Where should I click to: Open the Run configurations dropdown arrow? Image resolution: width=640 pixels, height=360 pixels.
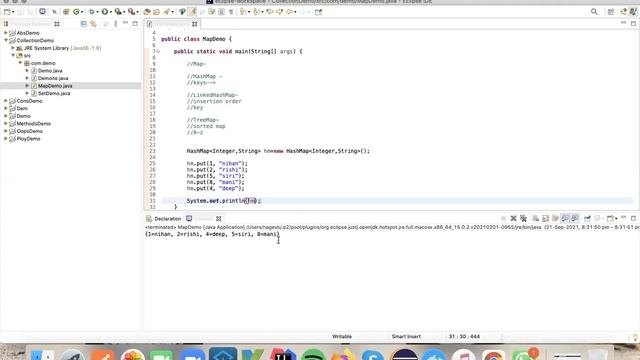tap(111, 12)
